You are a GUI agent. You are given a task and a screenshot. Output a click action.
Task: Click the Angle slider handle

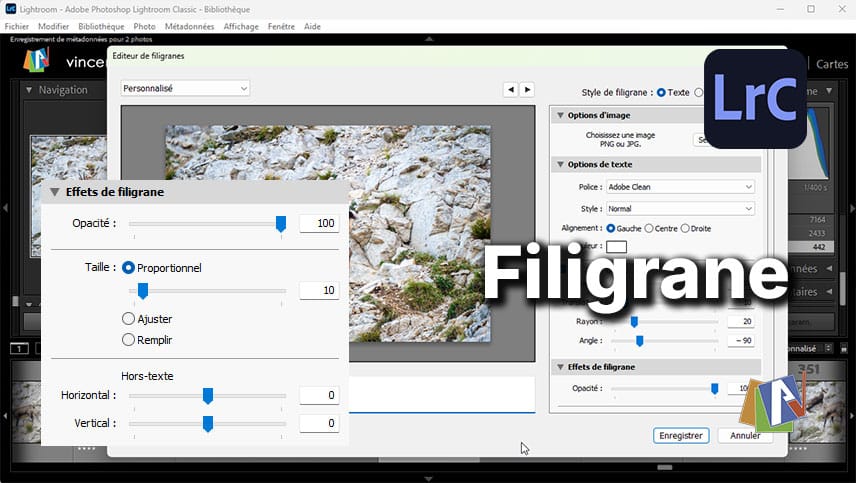click(639, 341)
